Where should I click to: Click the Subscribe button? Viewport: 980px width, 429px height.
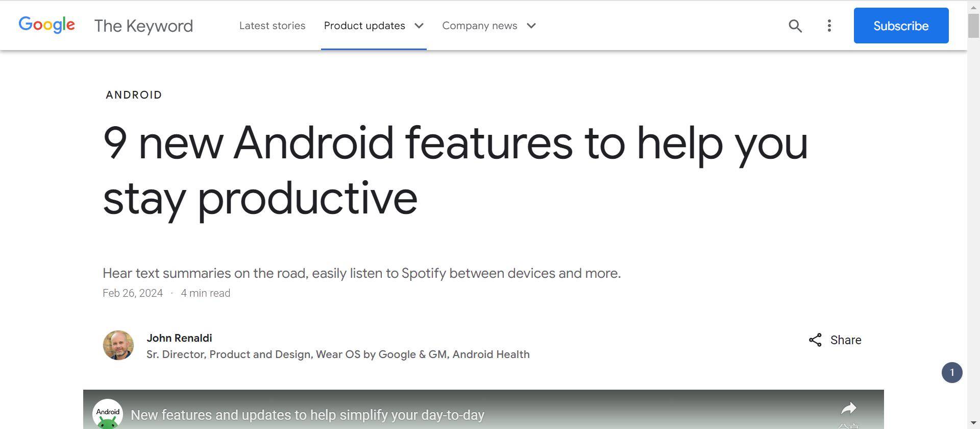(x=901, y=26)
